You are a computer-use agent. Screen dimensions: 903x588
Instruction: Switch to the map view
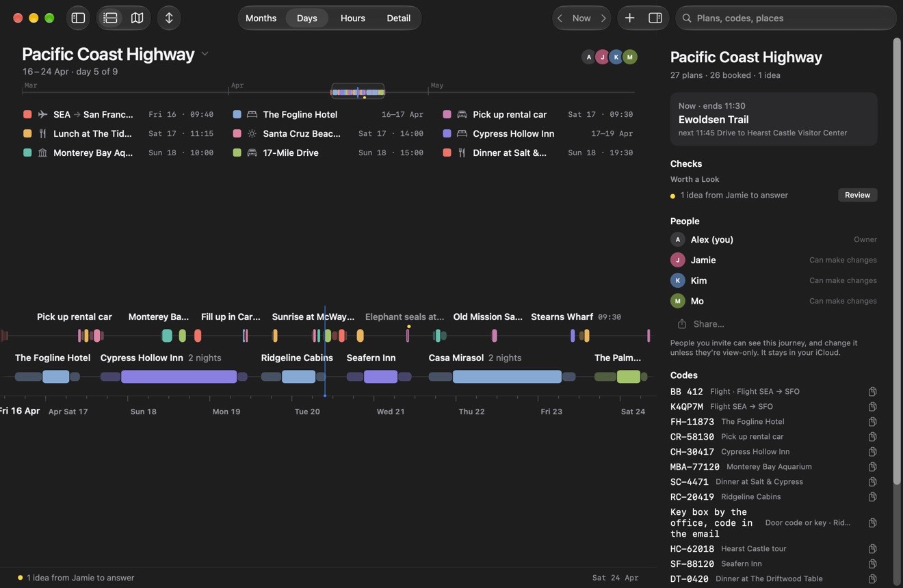(137, 18)
